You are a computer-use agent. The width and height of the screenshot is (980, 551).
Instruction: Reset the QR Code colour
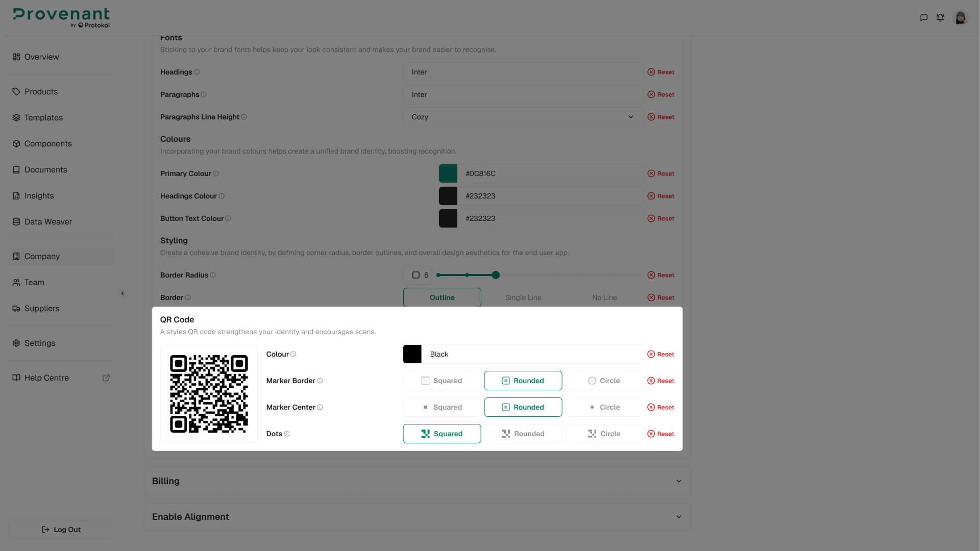pyautogui.click(x=660, y=354)
